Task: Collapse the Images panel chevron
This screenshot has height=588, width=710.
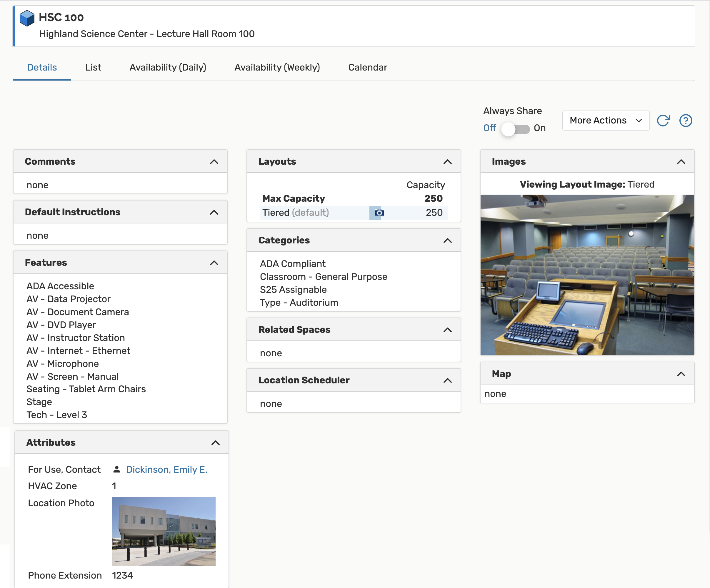Action: point(681,162)
